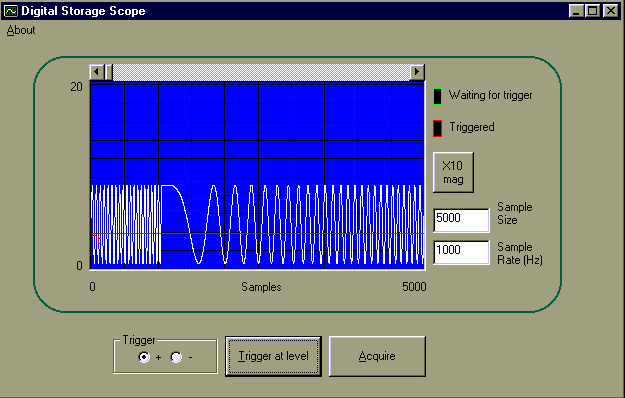This screenshot has height=398, width=625.
Task: Select the negative (-) trigger radio button
Action: click(x=176, y=357)
